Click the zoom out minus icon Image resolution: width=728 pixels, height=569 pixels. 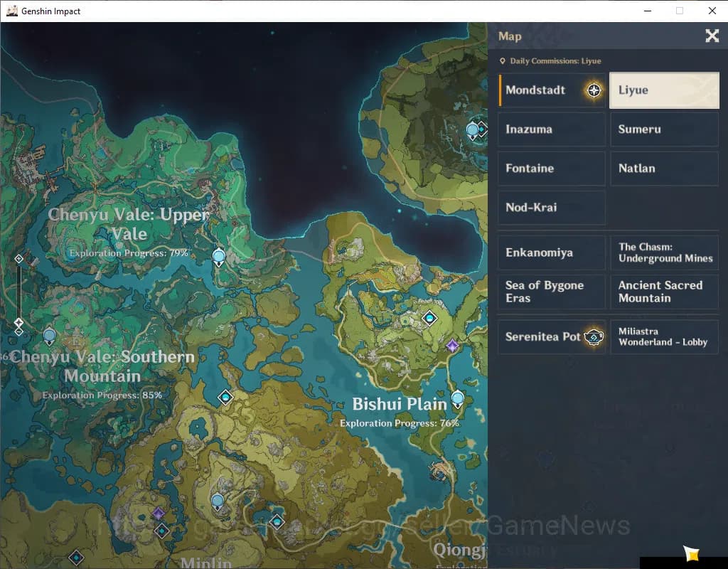18,331
